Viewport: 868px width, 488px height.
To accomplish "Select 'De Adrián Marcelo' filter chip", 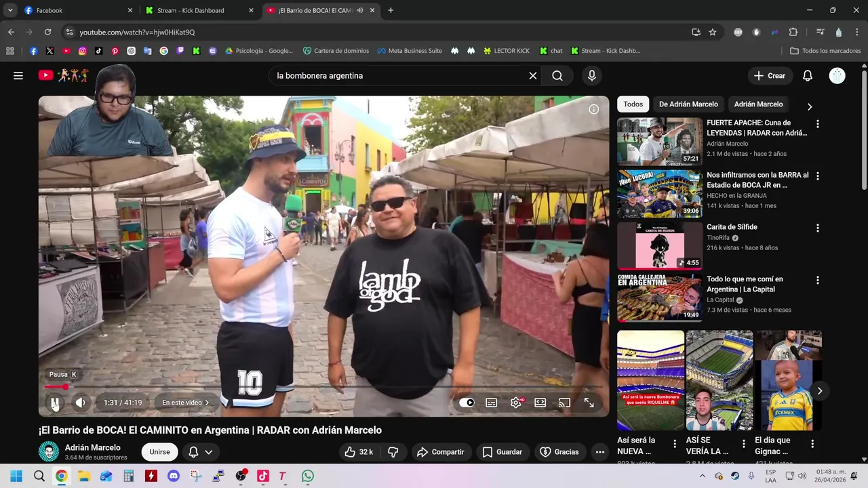I will [x=688, y=104].
